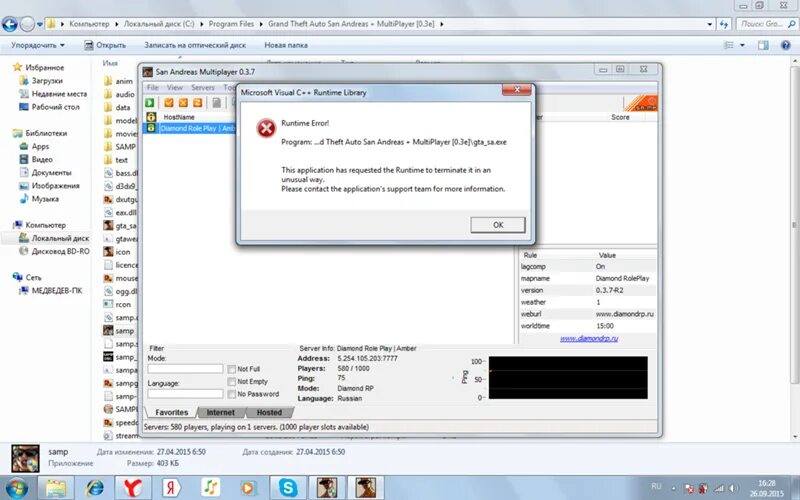Image resolution: width=800 pixels, height=500 pixels.
Task: Click the change view icon in Explorer toolbar
Action: [x=729, y=45]
